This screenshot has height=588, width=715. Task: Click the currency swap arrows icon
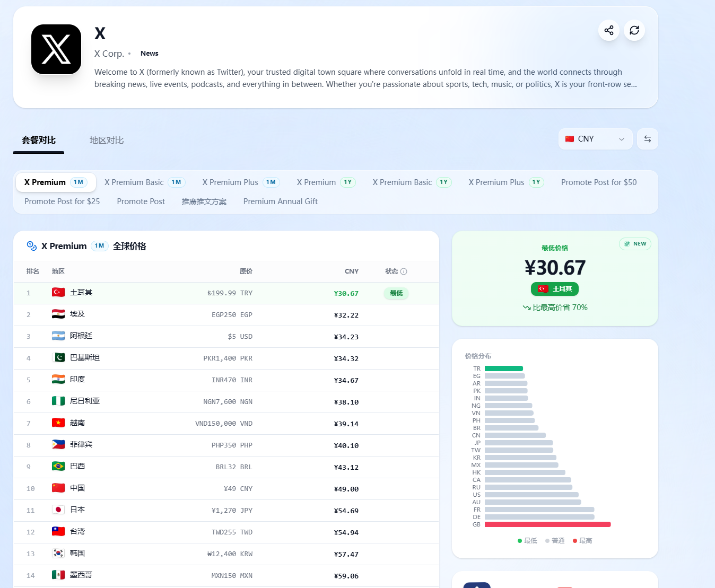pyautogui.click(x=647, y=139)
